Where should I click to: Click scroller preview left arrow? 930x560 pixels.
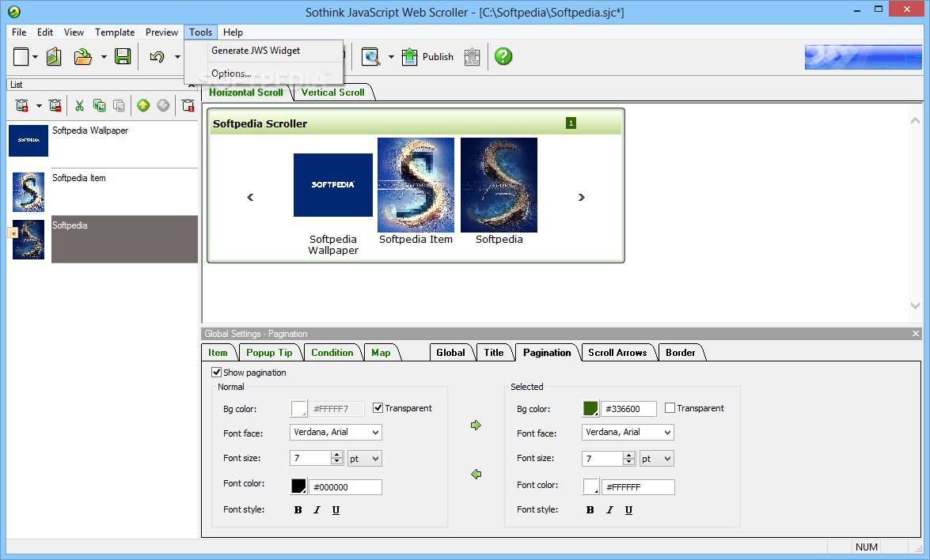click(250, 197)
